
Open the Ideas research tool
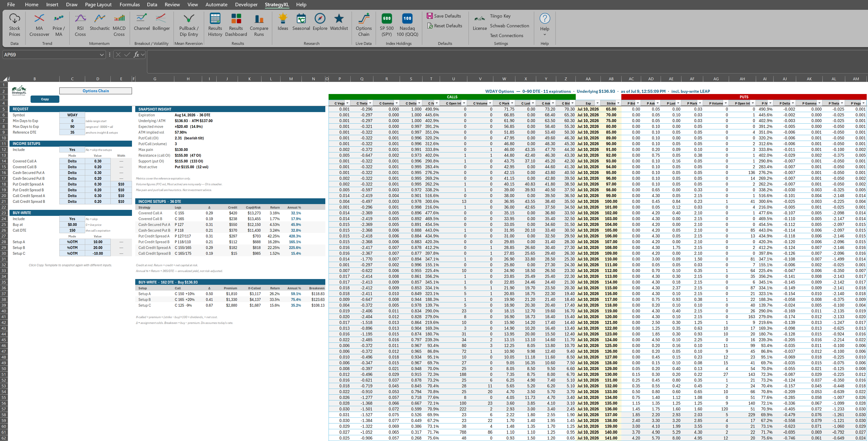point(283,22)
